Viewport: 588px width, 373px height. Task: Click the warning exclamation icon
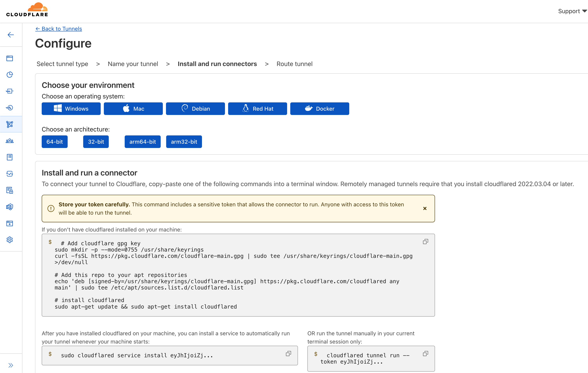pyautogui.click(x=51, y=209)
